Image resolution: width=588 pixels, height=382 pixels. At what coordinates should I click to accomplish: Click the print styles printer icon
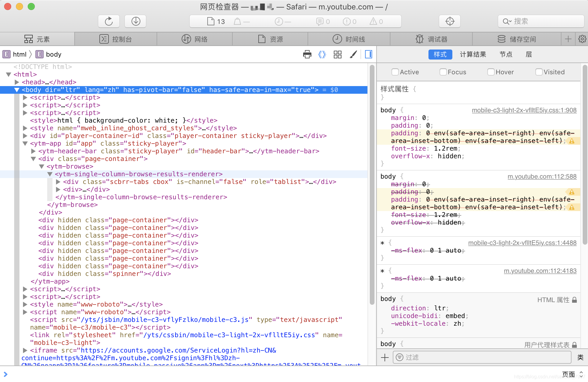(x=307, y=54)
